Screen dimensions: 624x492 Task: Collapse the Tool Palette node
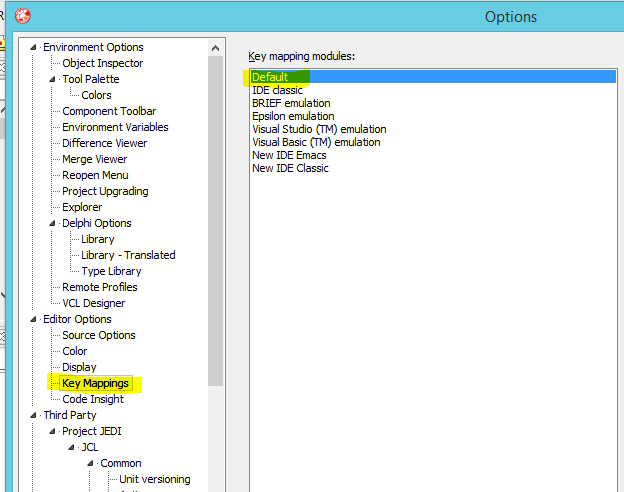pyautogui.click(x=52, y=79)
